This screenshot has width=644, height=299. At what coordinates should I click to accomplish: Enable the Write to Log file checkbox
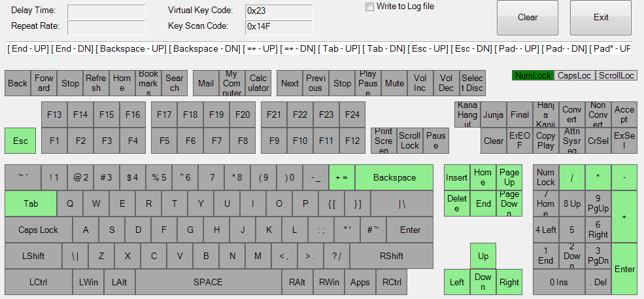point(369,7)
